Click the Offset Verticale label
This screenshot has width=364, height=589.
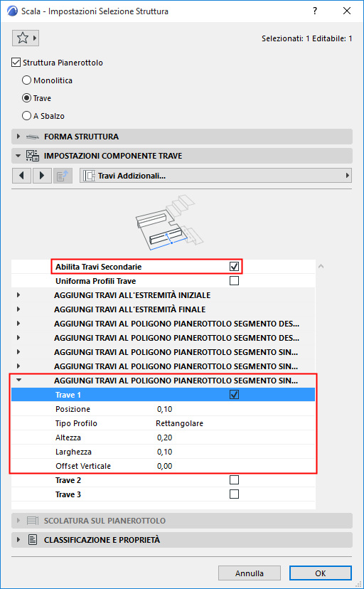point(83,466)
